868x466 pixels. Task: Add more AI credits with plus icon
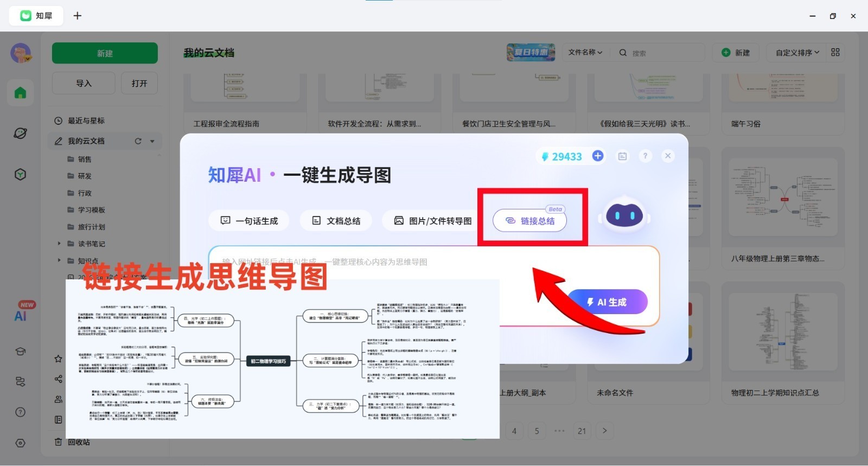click(x=598, y=156)
